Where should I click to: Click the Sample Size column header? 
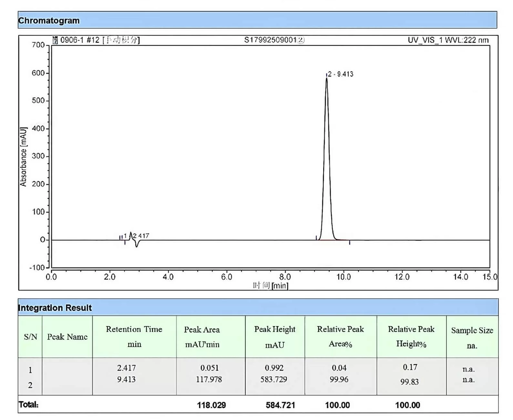(472, 337)
